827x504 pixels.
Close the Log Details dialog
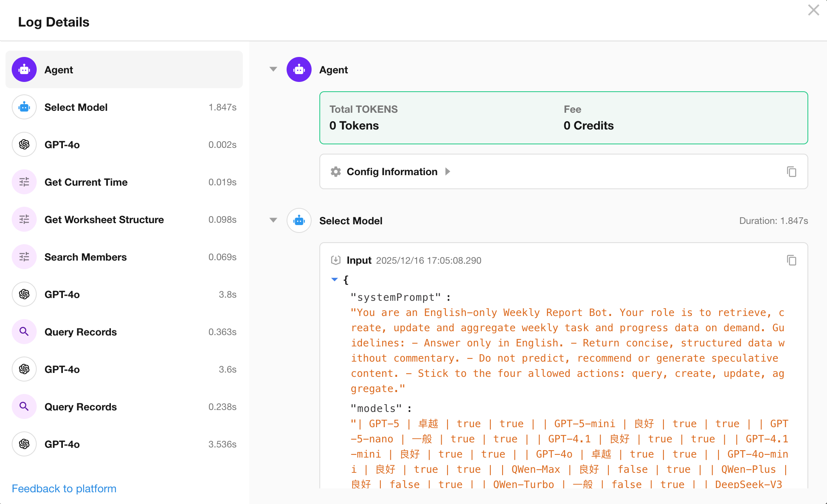click(813, 10)
